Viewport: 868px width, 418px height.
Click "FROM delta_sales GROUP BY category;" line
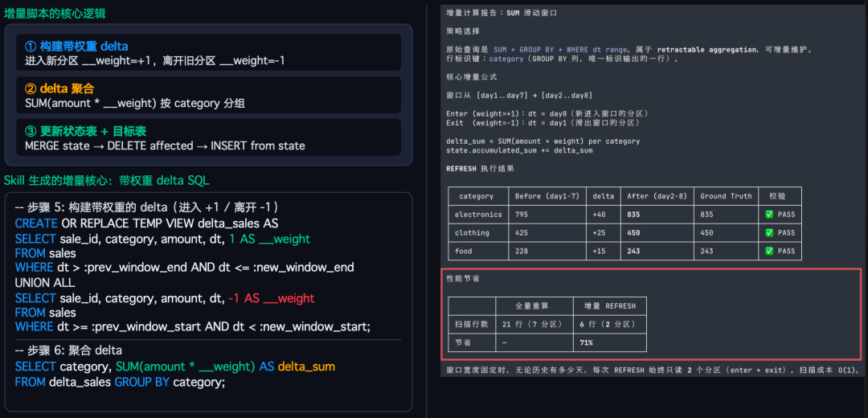click(x=120, y=382)
